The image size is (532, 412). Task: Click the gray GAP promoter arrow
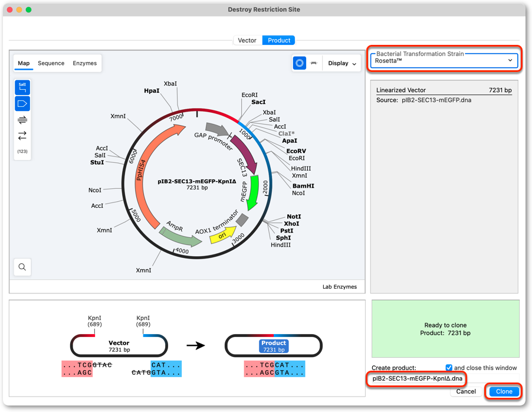tap(217, 129)
